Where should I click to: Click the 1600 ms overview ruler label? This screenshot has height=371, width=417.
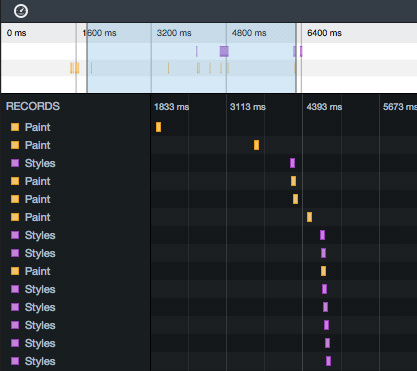tap(99, 33)
